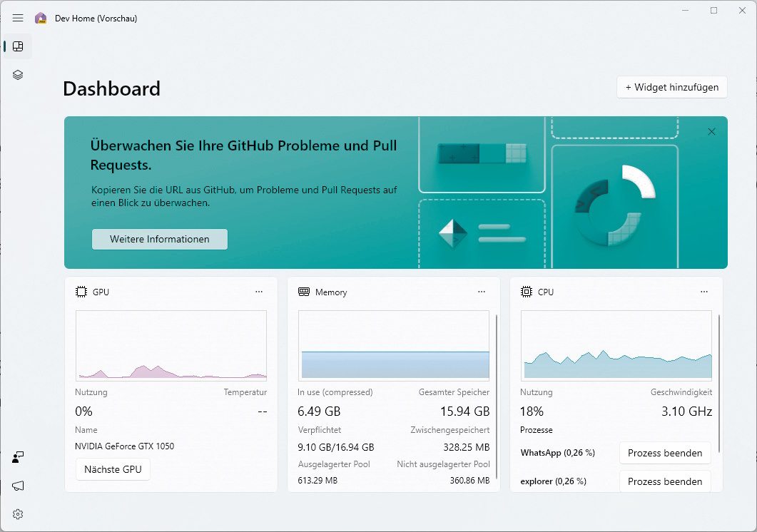The height and width of the screenshot is (532, 757).
Task: Switch to the next GPU via Nächste GPU
Action: coord(113,469)
